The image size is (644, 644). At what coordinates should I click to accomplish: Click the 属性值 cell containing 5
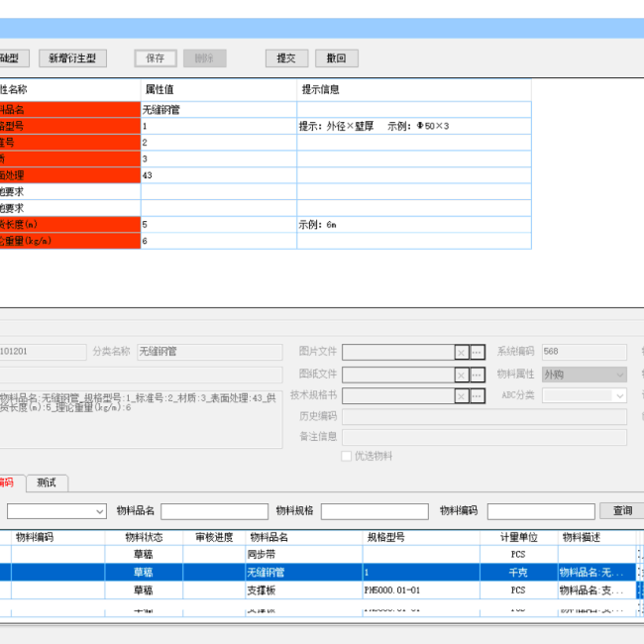[x=219, y=225]
